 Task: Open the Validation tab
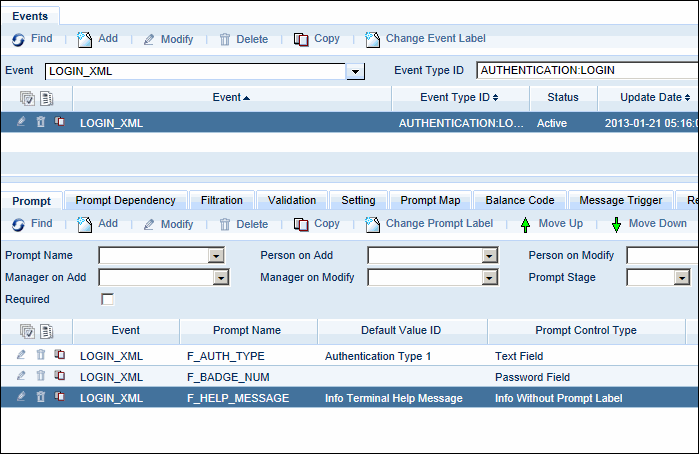click(x=292, y=200)
